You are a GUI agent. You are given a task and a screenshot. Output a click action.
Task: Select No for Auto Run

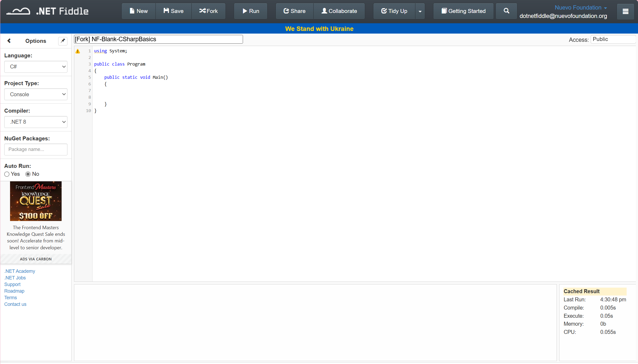click(28, 174)
